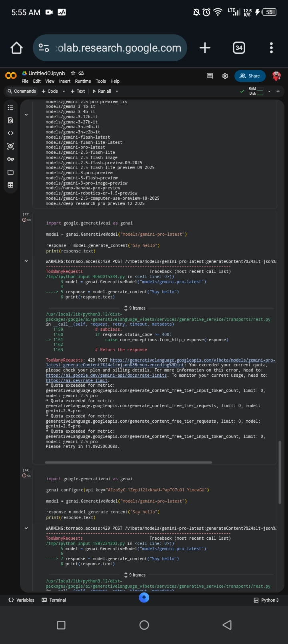Expand 9 frames in cell 13 traceback
The height and width of the screenshot is (644, 288).
click(x=135, y=308)
